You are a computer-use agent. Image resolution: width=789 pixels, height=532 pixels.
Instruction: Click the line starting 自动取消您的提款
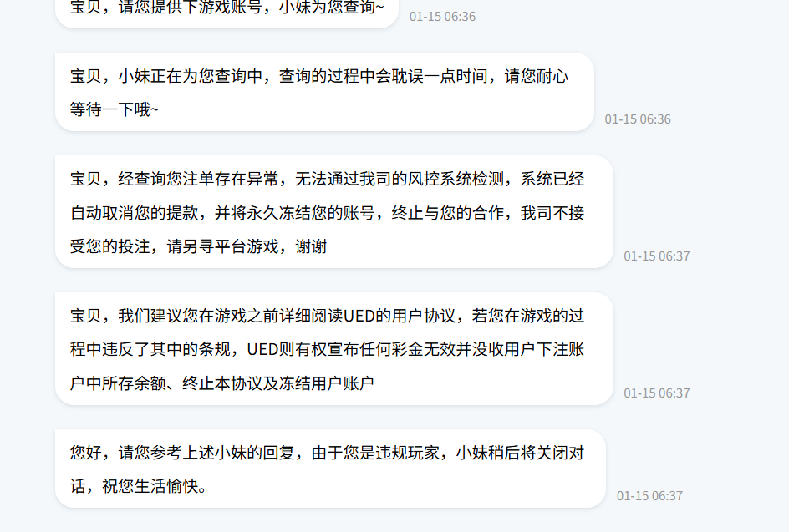[327, 213]
